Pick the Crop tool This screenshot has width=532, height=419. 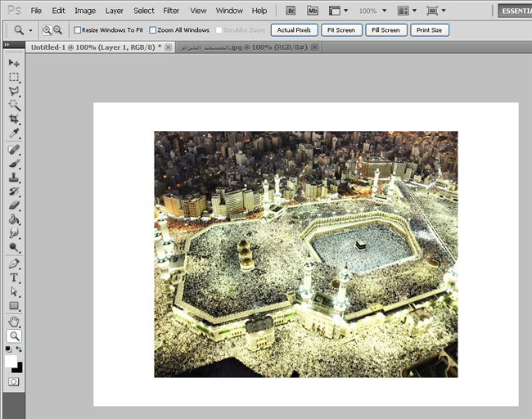(x=14, y=119)
